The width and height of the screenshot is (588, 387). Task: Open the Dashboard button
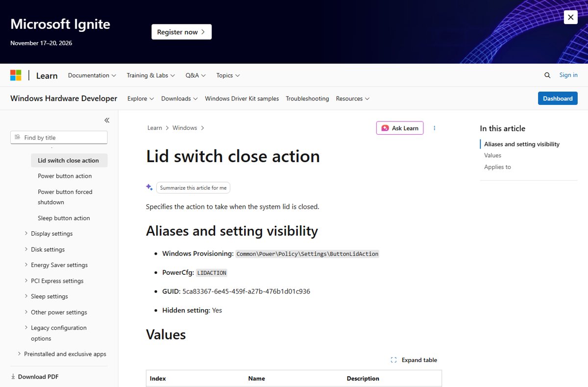tap(558, 98)
